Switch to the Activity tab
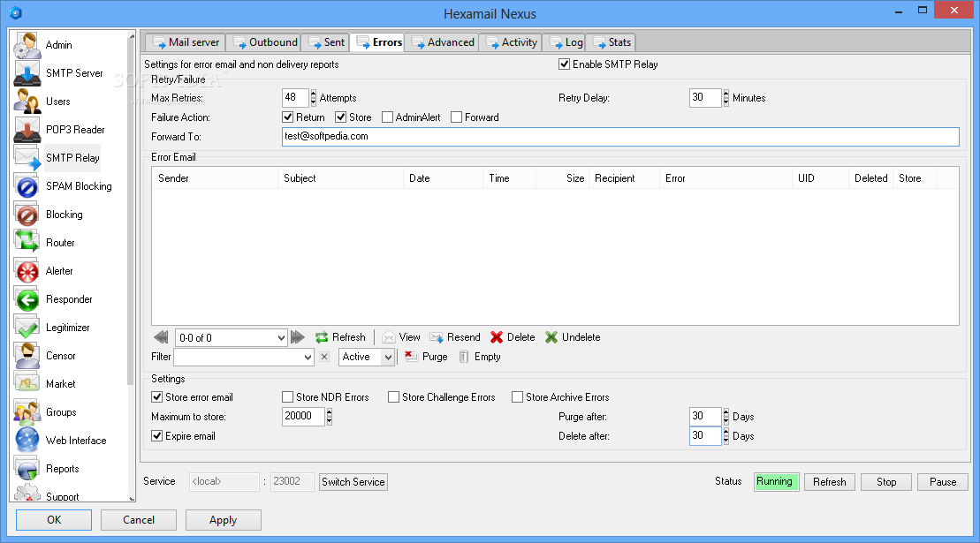 pyautogui.click(x=511, y=42)
